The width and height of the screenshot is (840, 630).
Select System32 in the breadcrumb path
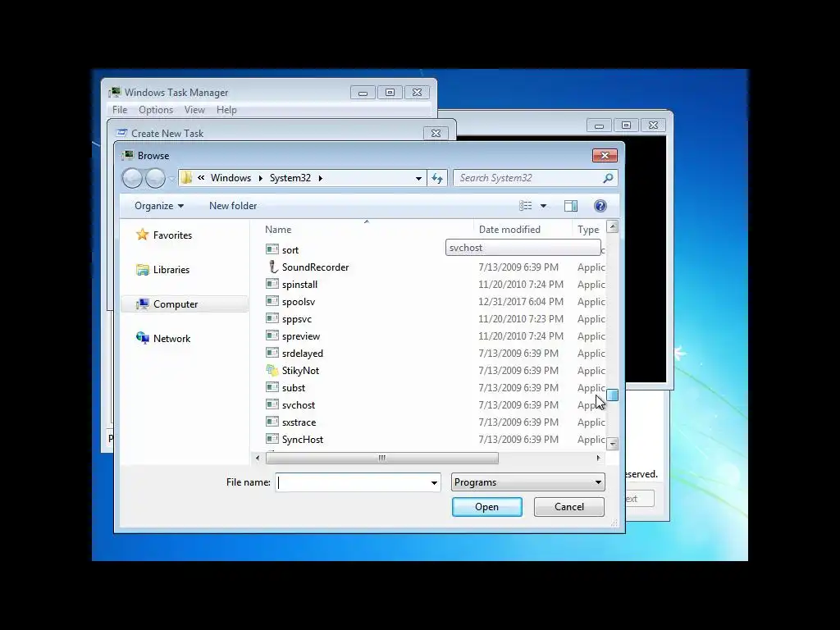pos(290,178)
